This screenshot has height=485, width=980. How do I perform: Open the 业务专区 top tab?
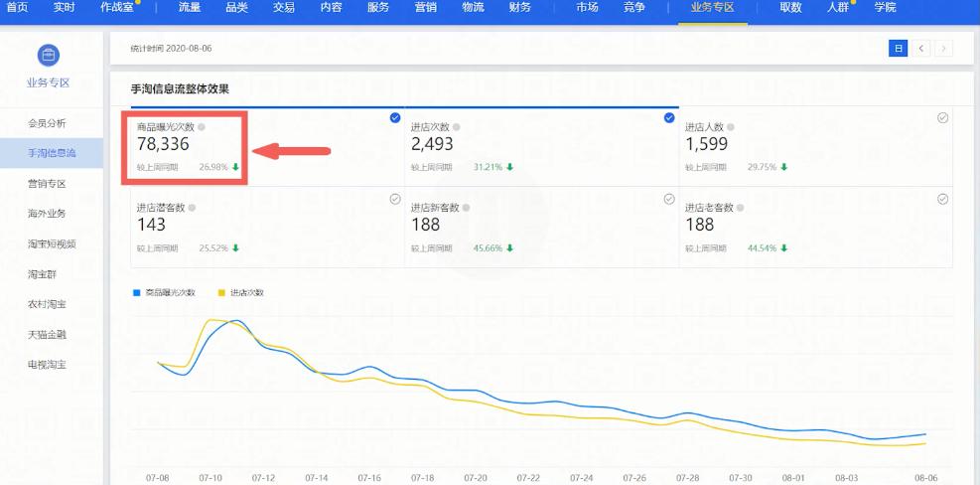(x=713, y=8)
